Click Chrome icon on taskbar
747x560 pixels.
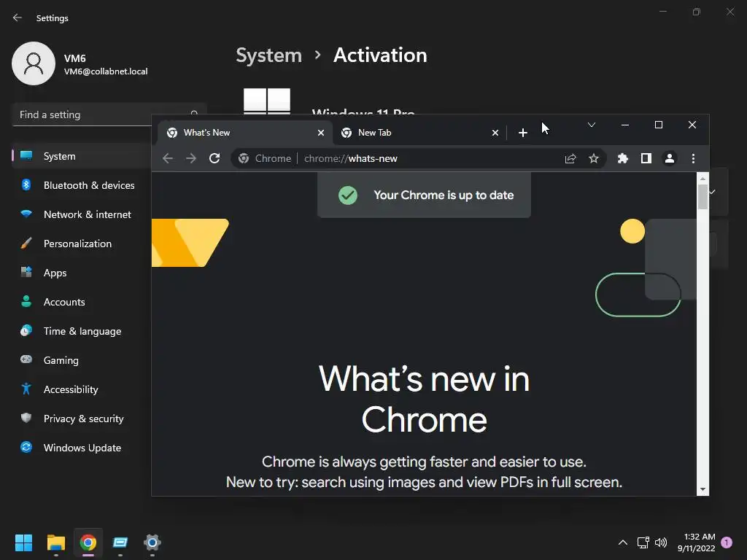[x=88, y=542]
